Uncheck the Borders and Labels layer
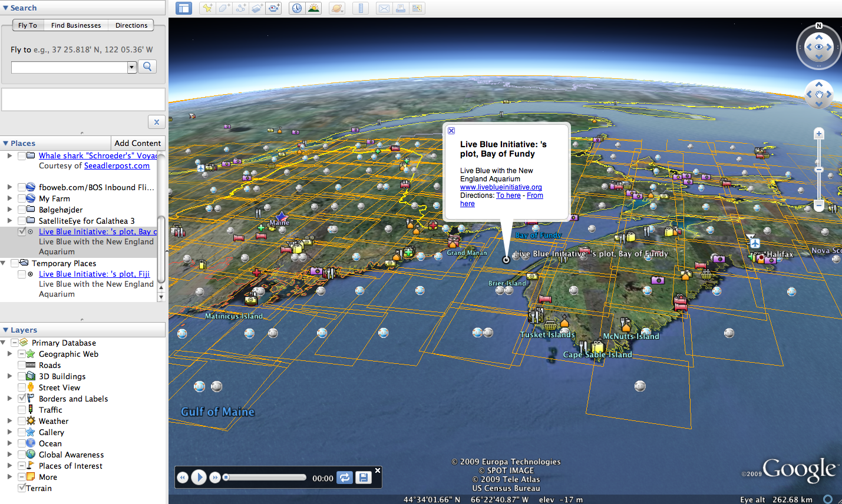Viewport: 842px width, 504px height. point(22,399)
